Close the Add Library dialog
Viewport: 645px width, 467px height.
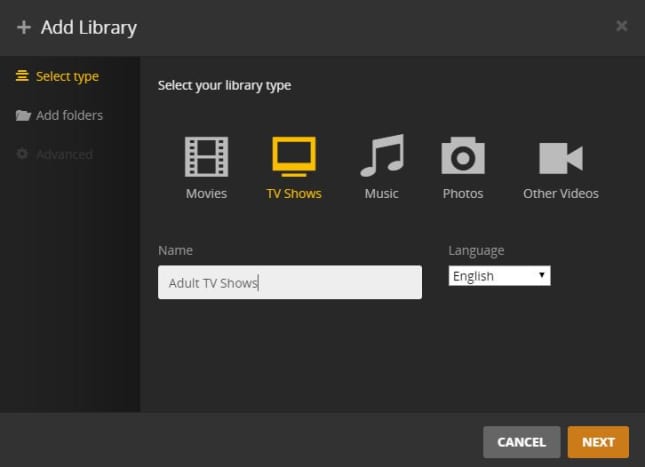[622, 26]
